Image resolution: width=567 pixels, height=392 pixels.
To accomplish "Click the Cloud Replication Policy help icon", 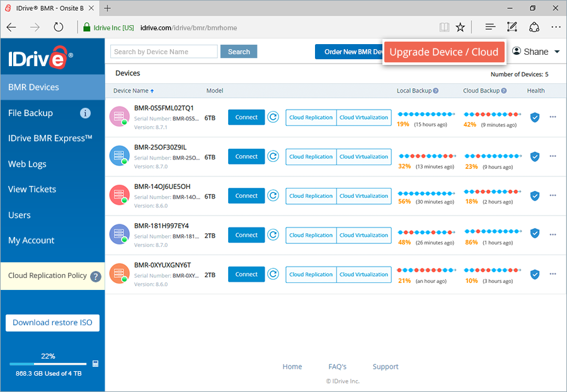I will (96, 277).
